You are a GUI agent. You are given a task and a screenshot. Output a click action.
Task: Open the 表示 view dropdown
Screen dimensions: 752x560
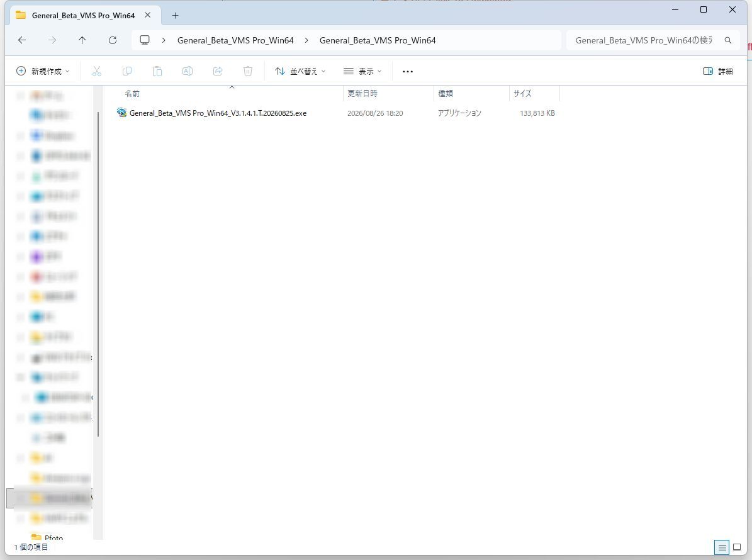[x=362, y=71]
